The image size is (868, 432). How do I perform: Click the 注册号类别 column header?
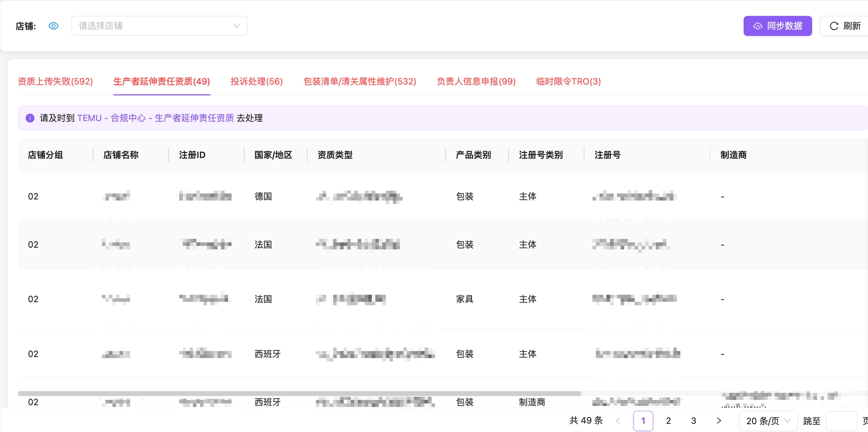pyautogui.click(x=541, y=155)
